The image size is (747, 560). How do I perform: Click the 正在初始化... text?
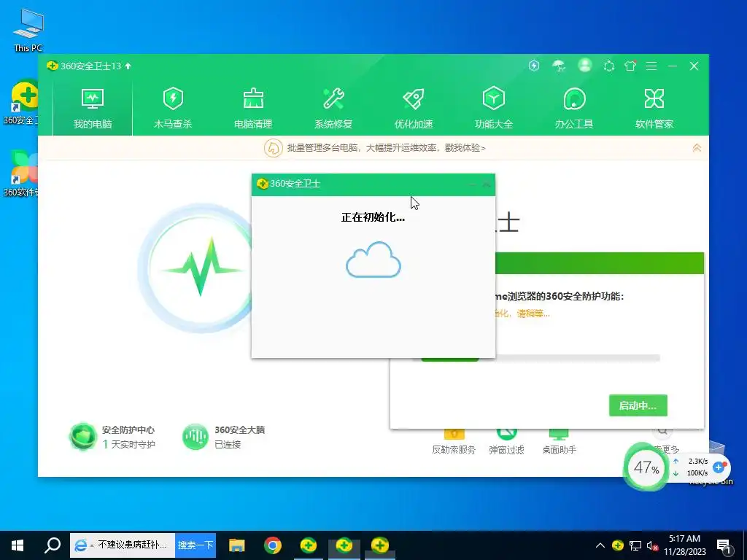pyautogui.click(x=373, y=217)
